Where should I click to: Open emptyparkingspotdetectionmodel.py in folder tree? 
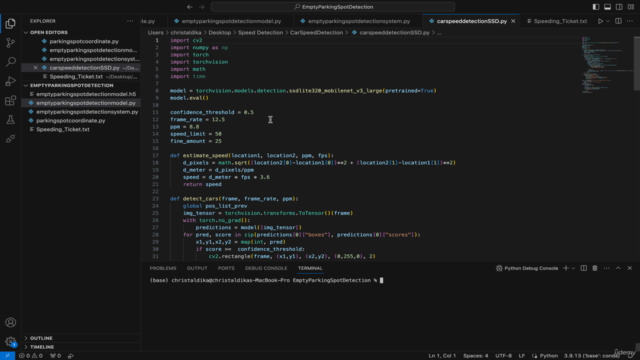click(86, 103)
